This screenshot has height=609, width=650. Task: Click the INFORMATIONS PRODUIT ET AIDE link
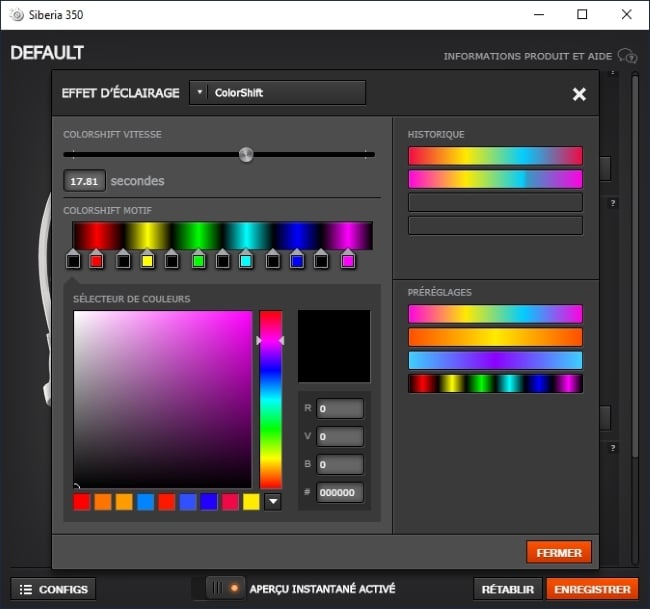[x=528, y=56]
